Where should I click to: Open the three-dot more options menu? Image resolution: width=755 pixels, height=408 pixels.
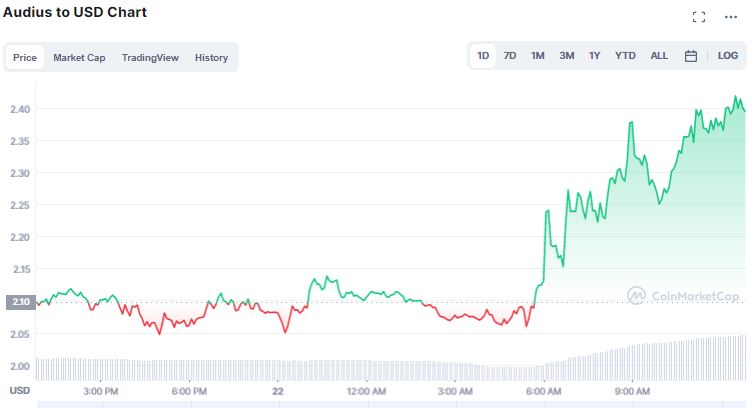coord(730,17)
